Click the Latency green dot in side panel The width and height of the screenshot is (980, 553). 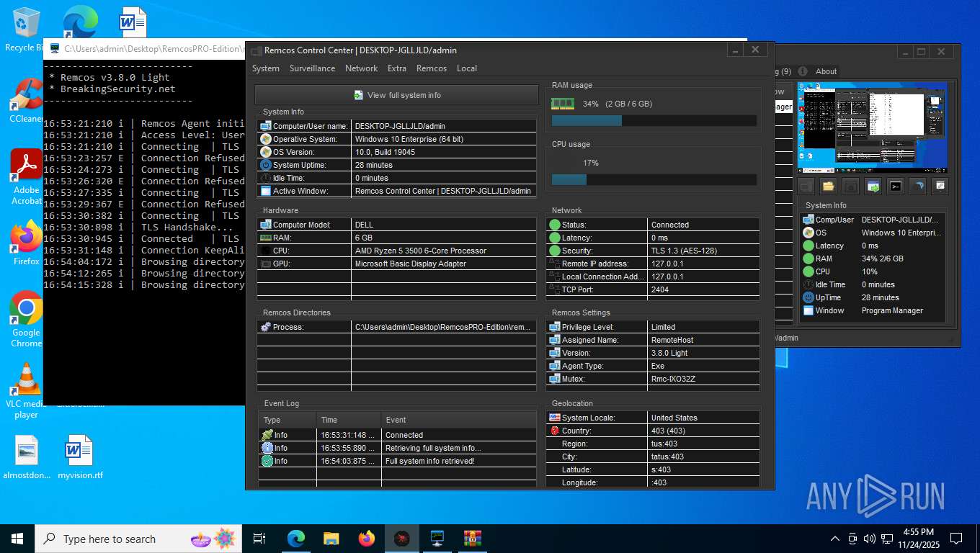(x=808, y=246)
